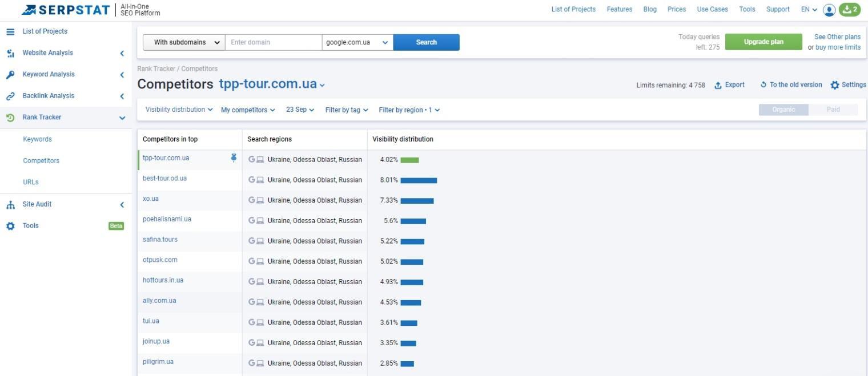
Task: Open Use Cases in top navigation
Action: (x=712, y=10)
